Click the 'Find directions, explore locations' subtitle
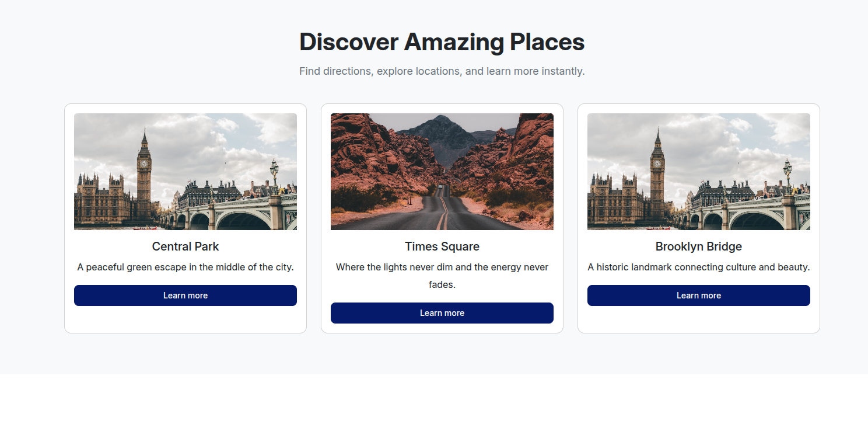This screenshot has width=868, height=438. 442,71
